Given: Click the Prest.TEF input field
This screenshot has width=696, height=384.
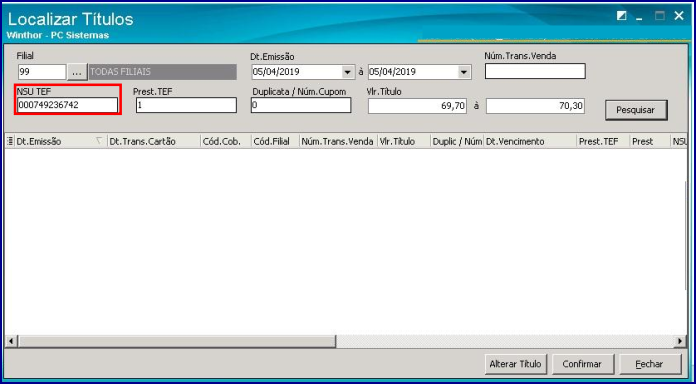Looking at the screenshot, I should point(186,105).
